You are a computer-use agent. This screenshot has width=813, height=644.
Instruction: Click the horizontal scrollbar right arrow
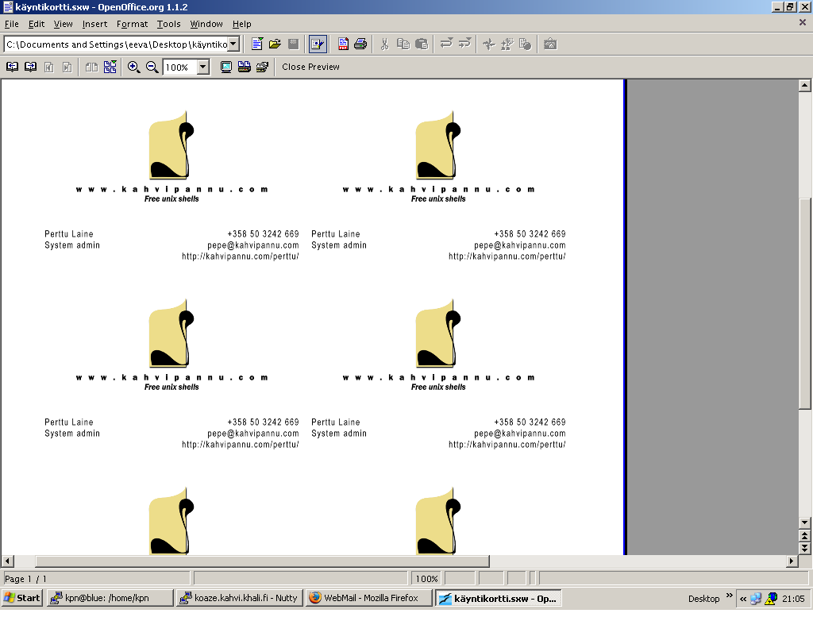coord(791,561)
